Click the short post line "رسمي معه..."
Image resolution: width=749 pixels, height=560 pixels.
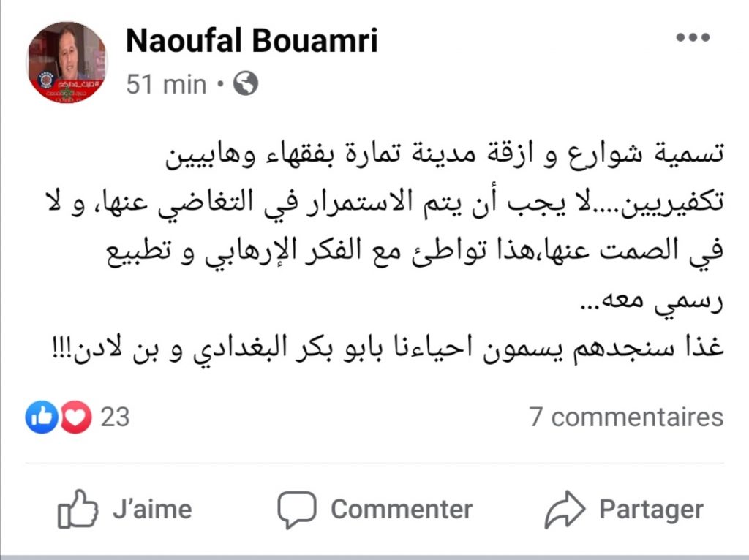[652, 302]
